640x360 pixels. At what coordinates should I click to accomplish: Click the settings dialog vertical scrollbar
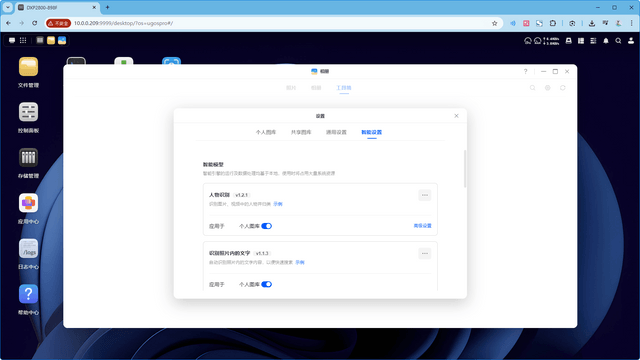(464, 169)
